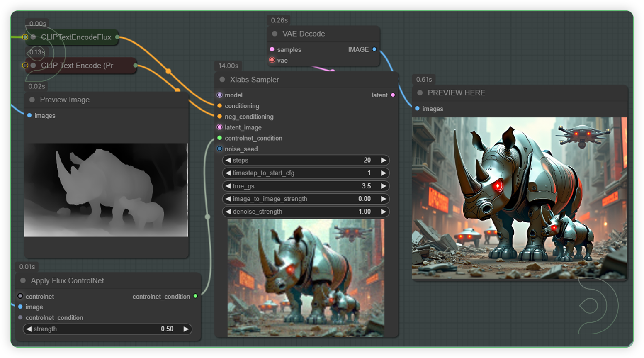Decrease image_to_image_strength with left arrow
The height and width of the screenshot is (358, 644).
point(228,199)
